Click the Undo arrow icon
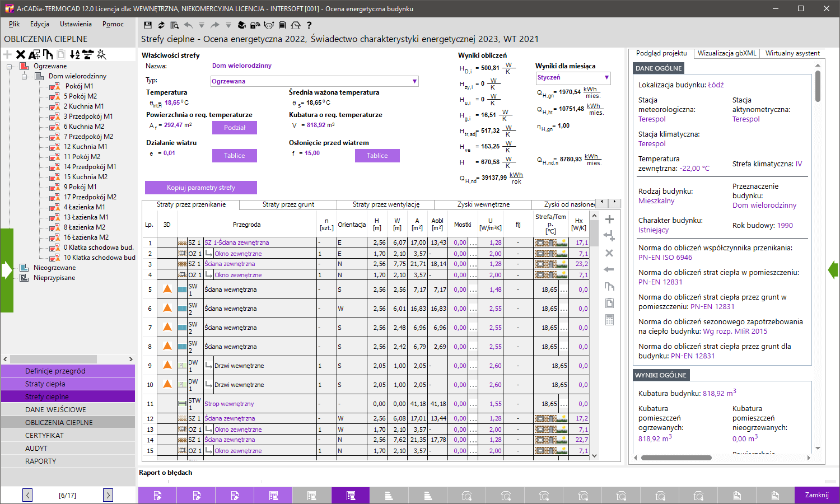Screen dimensions: 840x504 tap(188, 25)
